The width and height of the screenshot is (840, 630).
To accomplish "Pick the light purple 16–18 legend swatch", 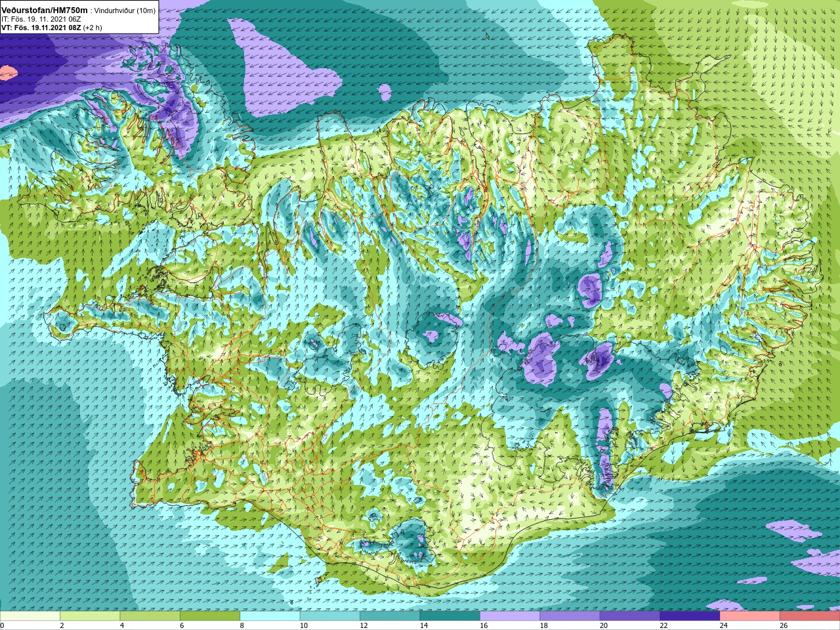I will pyautogui.click(x=510, y=616).
